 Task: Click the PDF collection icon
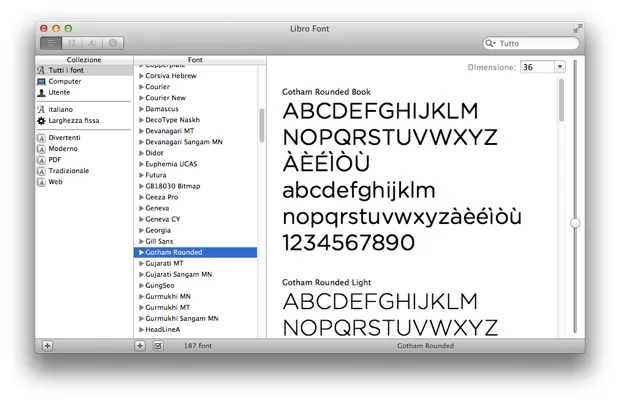point(41,160)
